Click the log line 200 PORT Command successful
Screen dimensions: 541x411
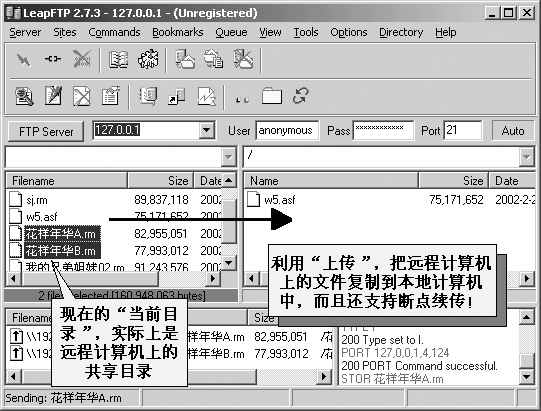[419, 366]
